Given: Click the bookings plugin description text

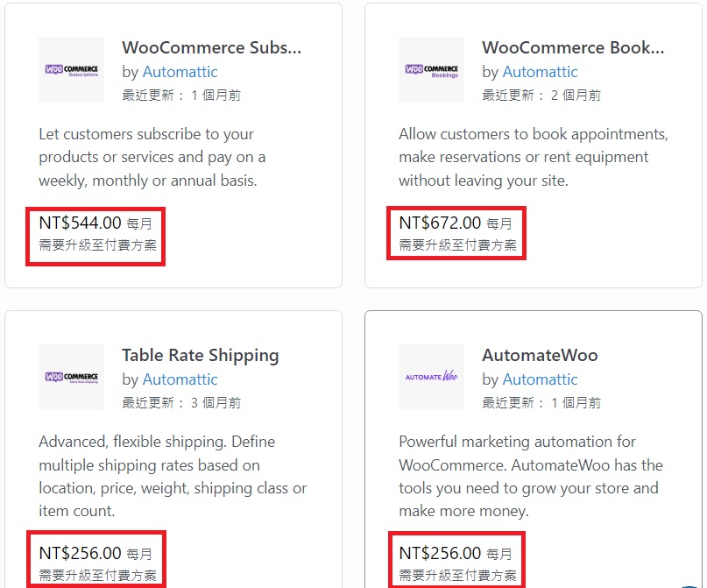Looking at the screenshot, I should pos(534,158).
